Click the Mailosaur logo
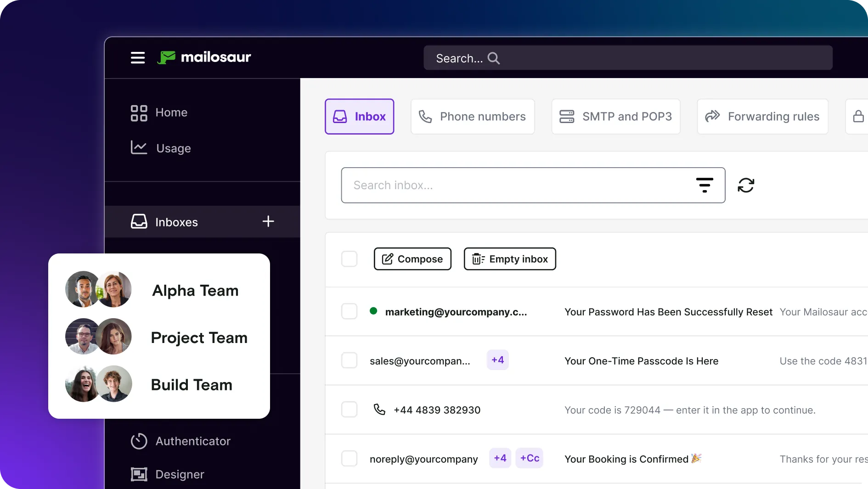The image size is (868, 489). (204, 57)
